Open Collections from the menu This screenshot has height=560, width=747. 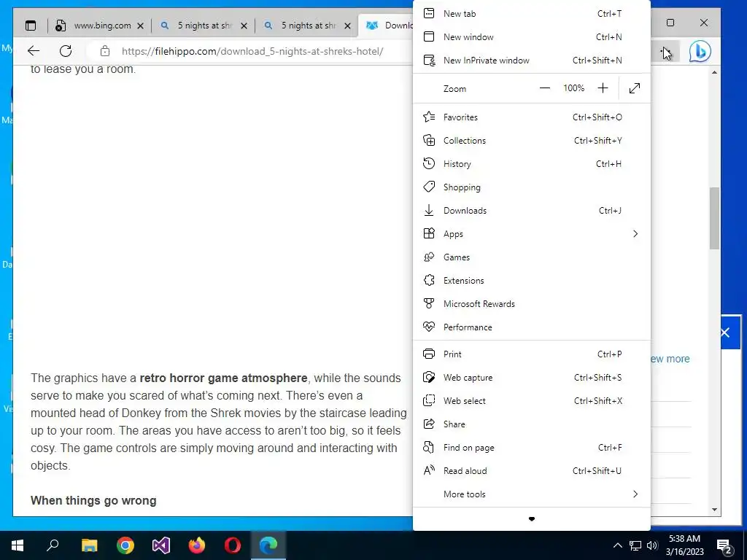click(532, 141)
